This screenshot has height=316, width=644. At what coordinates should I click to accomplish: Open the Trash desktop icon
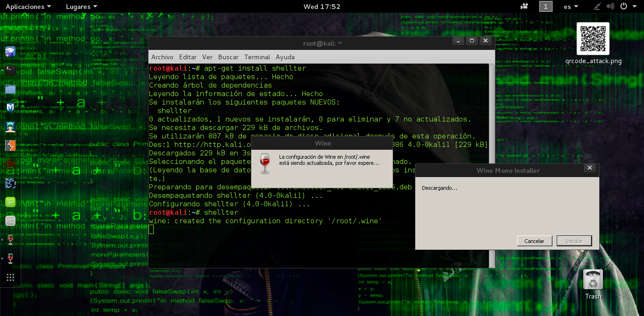(x=593, y=284)
